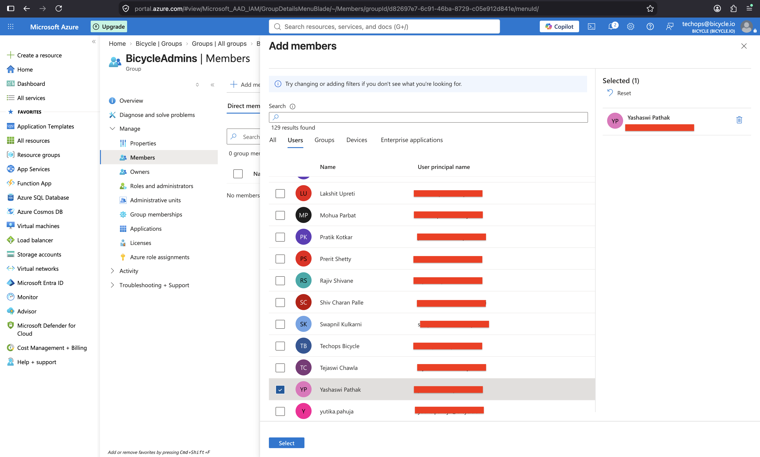Go to Bicycle | Groups breadcrumb

pos(158,44)
